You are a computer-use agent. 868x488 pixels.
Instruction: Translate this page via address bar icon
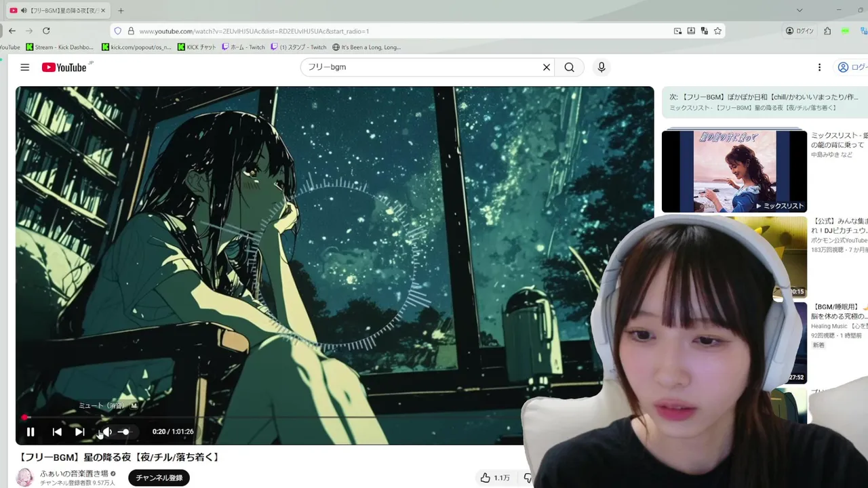coord(705,31)
